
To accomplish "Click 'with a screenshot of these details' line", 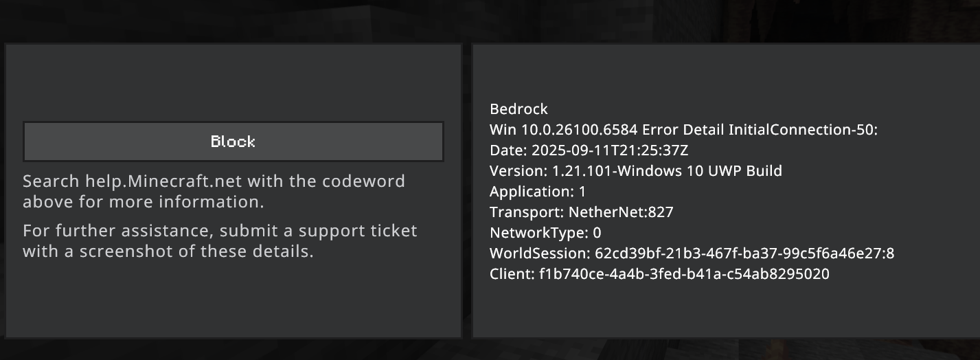I will [x=168, y=251].
